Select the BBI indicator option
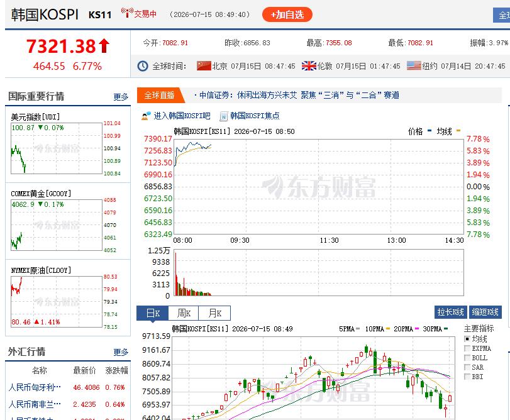 467,377
